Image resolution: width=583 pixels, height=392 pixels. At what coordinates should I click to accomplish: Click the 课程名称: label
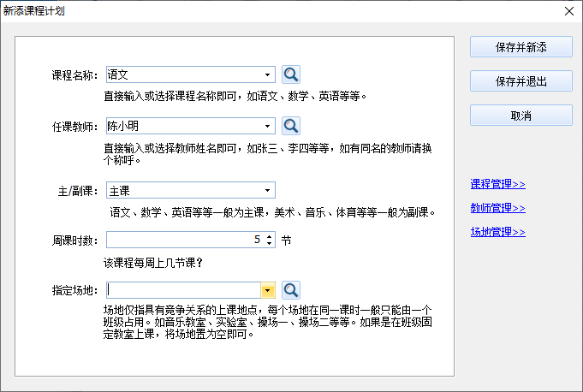tap(74, 75)
